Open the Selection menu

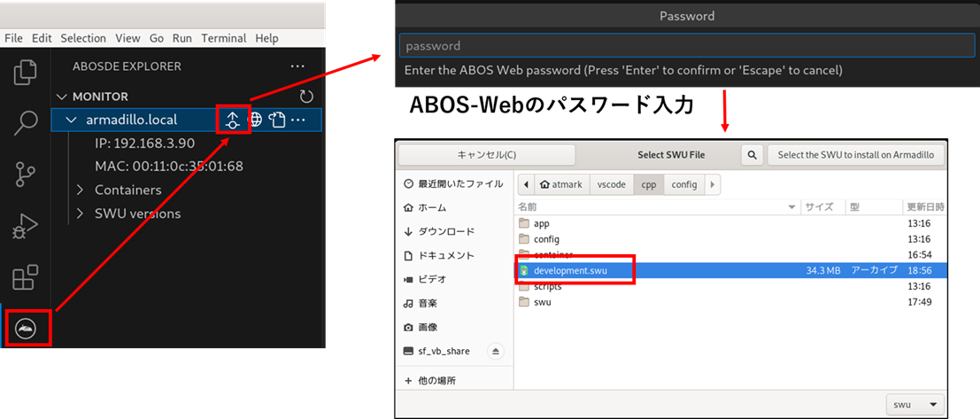pos(83,38)
